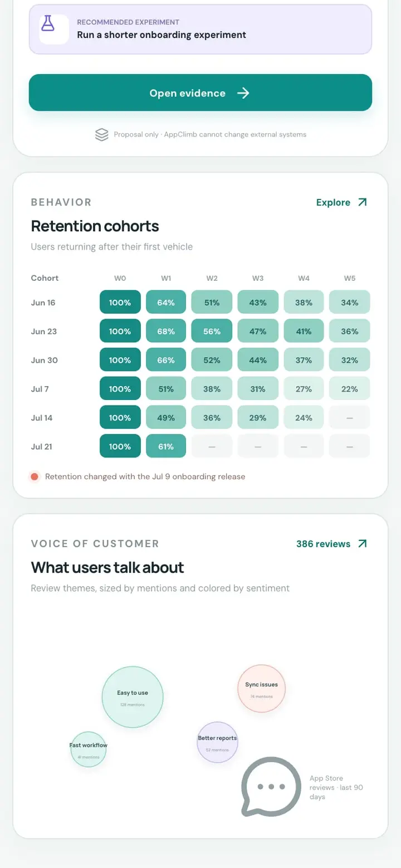Click the red retention change dot
Screen dimensions: 401x868
35,477
